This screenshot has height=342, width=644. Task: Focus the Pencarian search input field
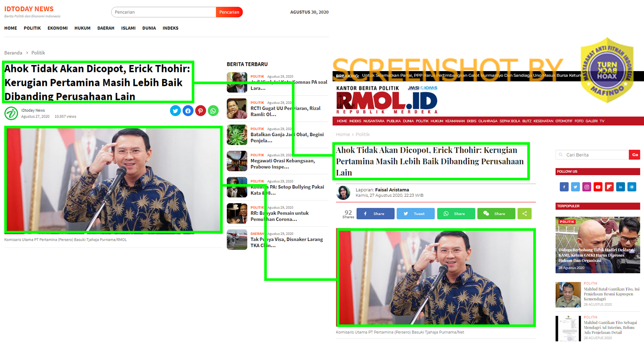point(164,12)
